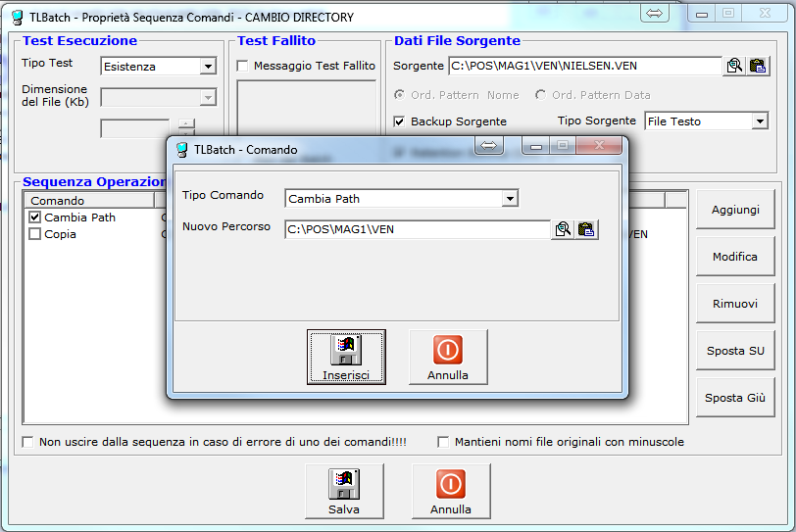Image resolution: width=796 pixels, height=532 pixels.
Task: Toggle the Backup Sorgente checkbox
Action: 399,121
